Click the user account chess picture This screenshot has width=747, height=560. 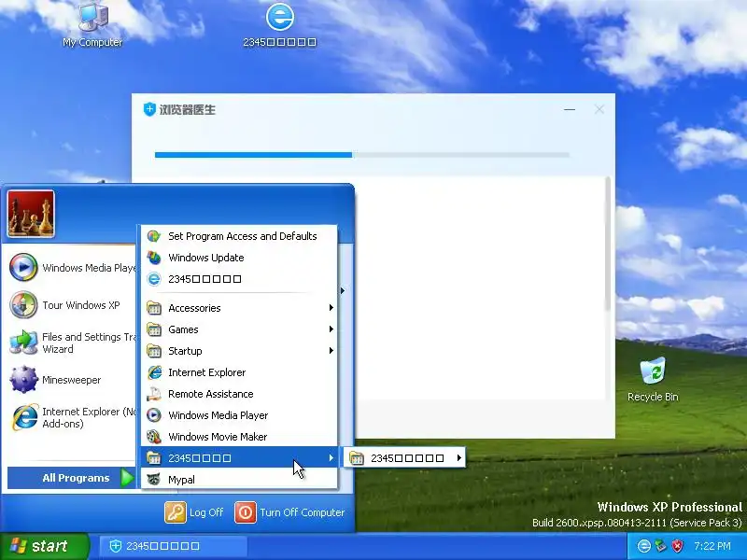tap(31, 214)
